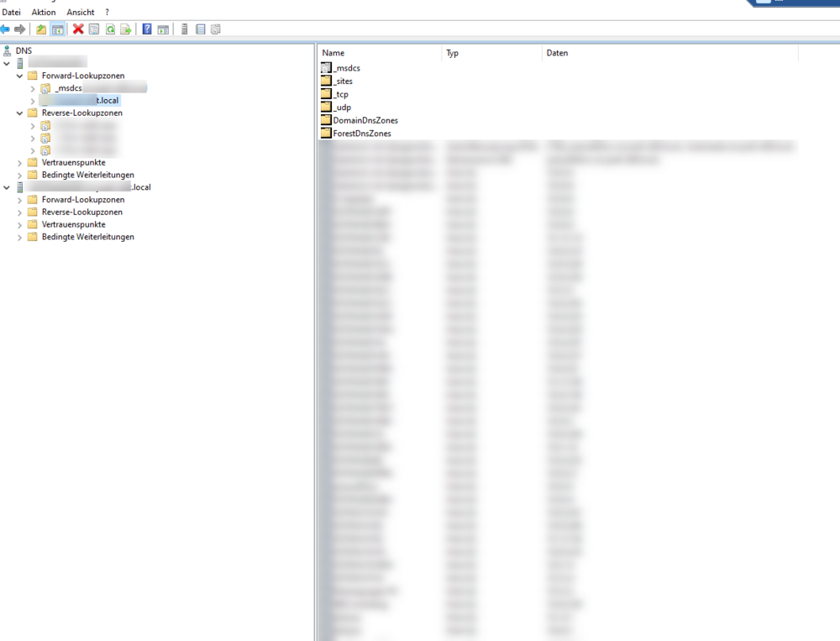The width and height of the screenshot is (840, 641).
Task: Click the red X Delete icon
Action: click(78, 29)
